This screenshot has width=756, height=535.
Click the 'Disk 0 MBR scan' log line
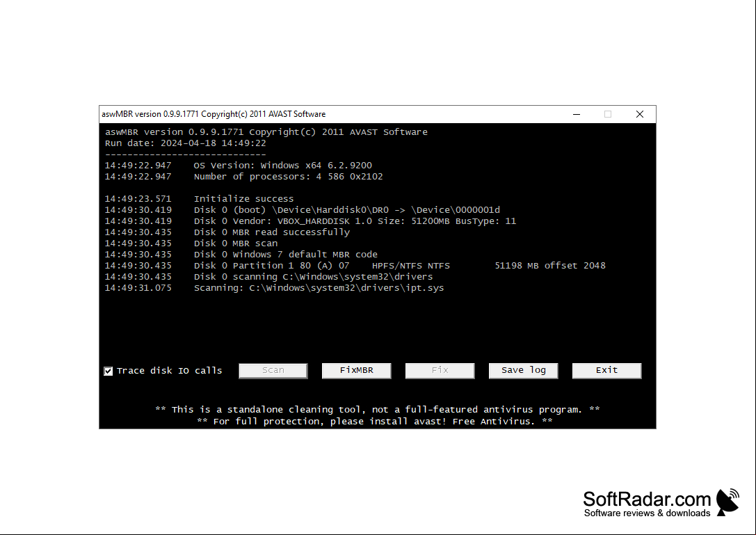point(191,243)
